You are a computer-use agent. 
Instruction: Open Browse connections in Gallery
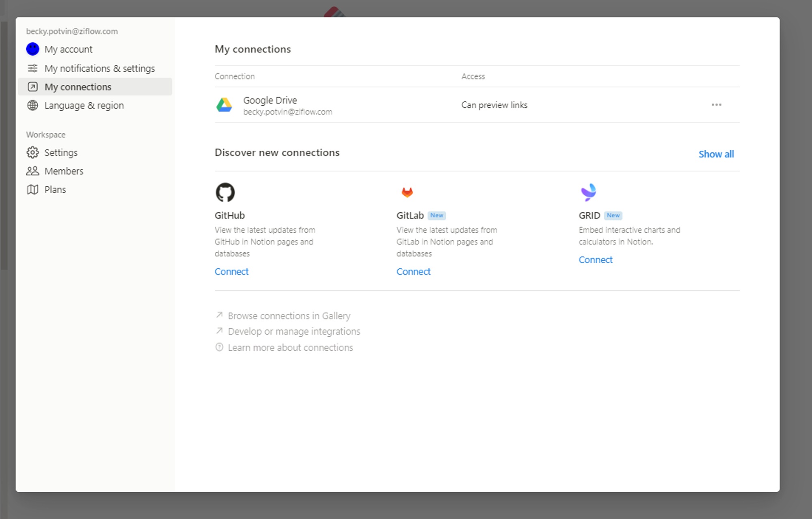(289, 316)
